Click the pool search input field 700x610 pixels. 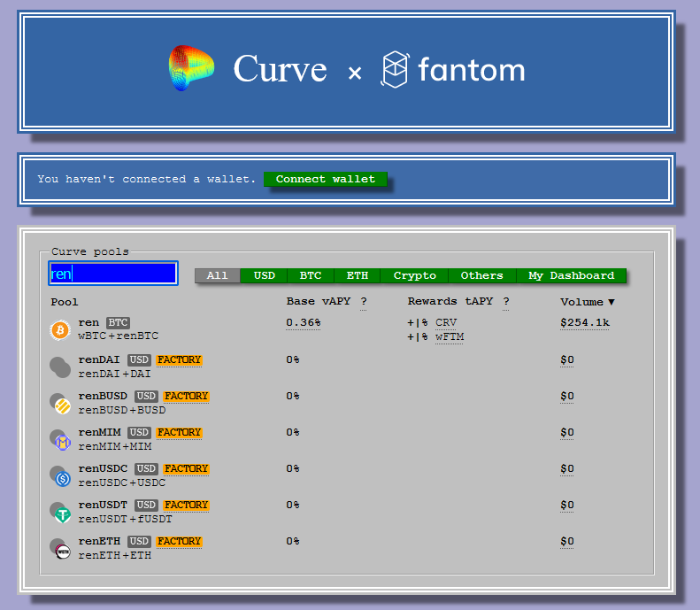coord(113,274)
